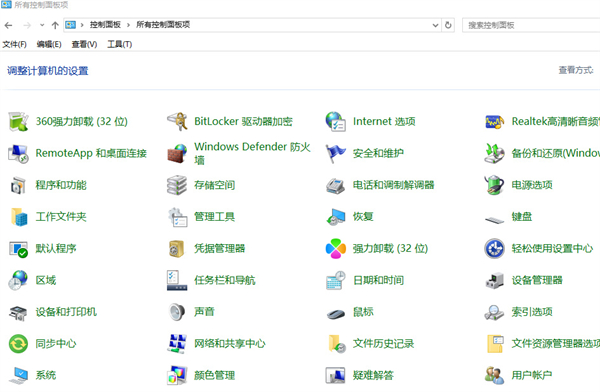Click the 控制面板 breadcrumb segment

point(105,25)
